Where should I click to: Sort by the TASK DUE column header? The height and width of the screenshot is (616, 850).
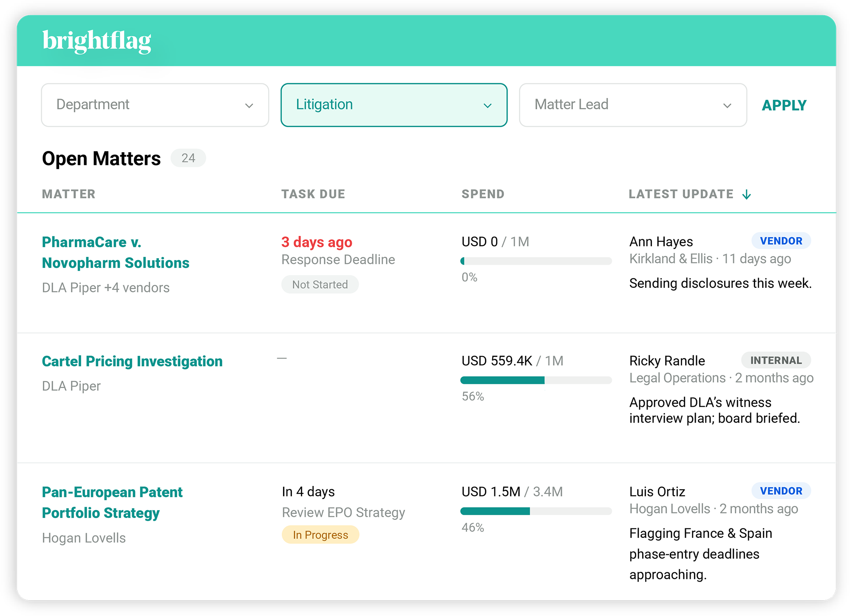pyautogui.click(x=313, y=194)
